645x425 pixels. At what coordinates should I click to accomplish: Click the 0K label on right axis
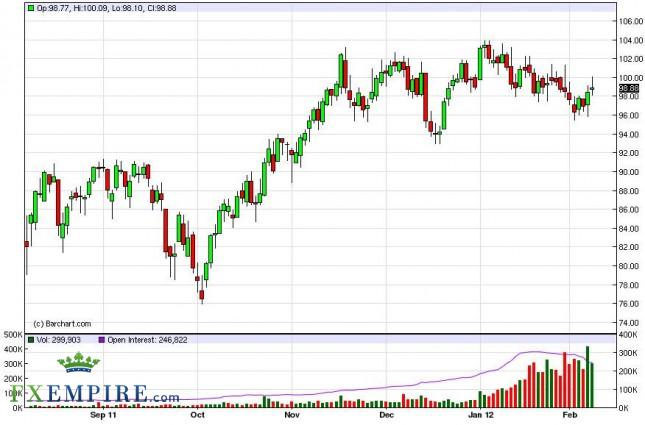coord(623,408)
